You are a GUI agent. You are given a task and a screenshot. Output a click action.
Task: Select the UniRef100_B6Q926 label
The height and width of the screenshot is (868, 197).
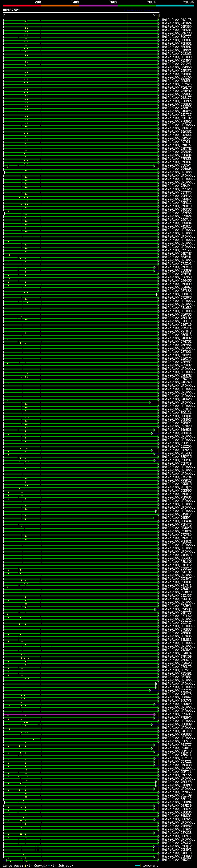tap(177, 819)
